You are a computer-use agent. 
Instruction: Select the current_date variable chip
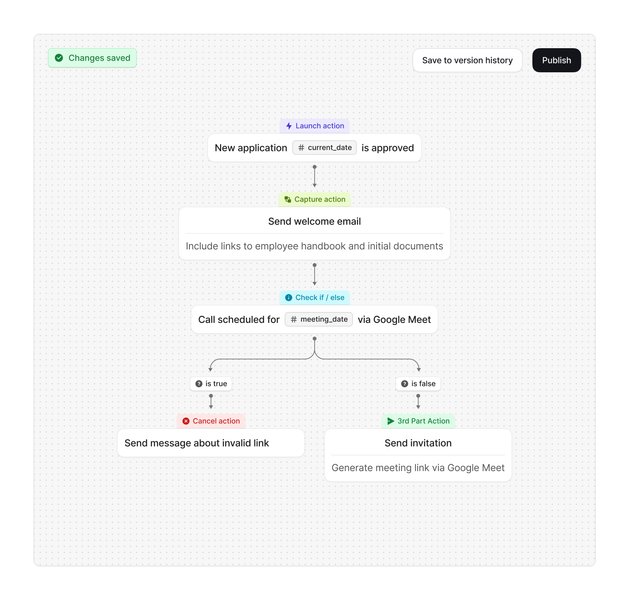(325, 148)
